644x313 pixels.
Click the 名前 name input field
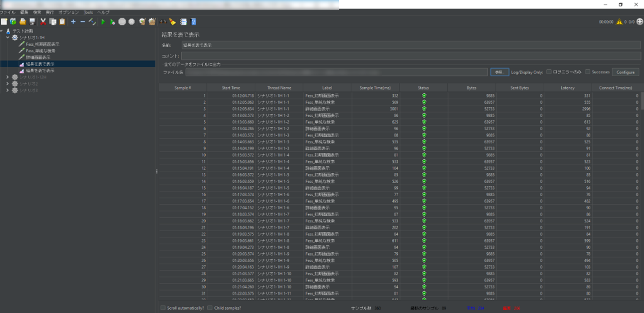(x=411, y=45)
